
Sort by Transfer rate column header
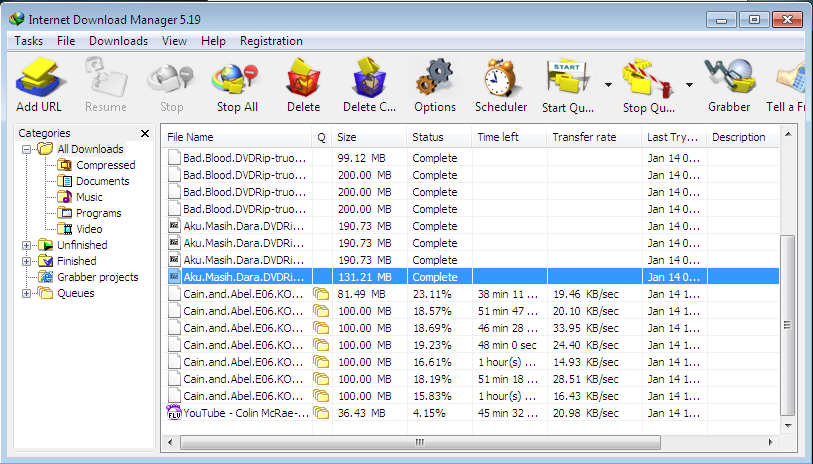[594, 137]
